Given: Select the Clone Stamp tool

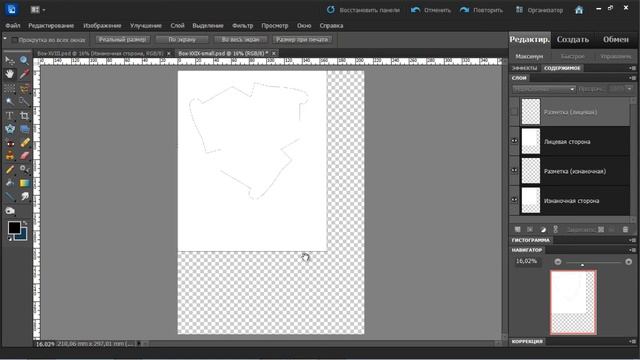Looking at the screenshot, I should (x=10, y=156).
